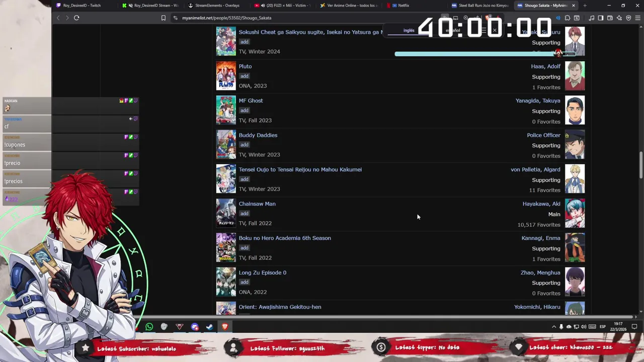This screenshot has height=362, width=644.
Task: Open character Yanagida, Takuya
Action: (x=538, y=101)
